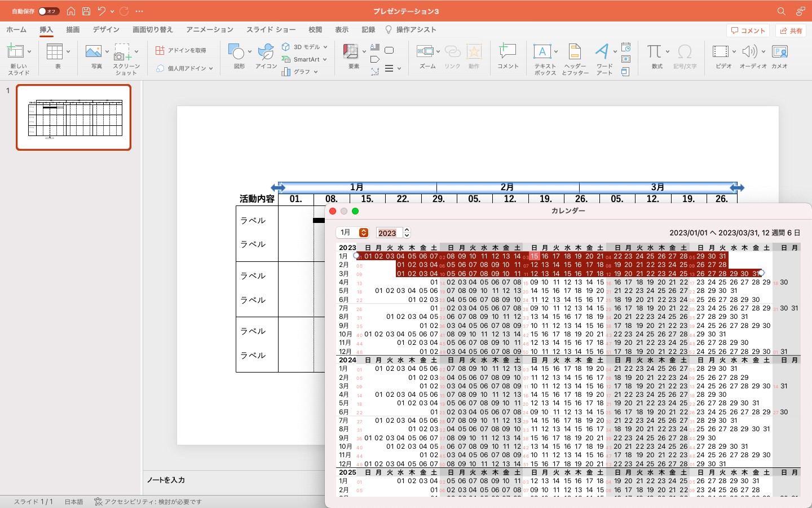Open the 1月 month dropdown in Calendar window

(x=353, y=233)
